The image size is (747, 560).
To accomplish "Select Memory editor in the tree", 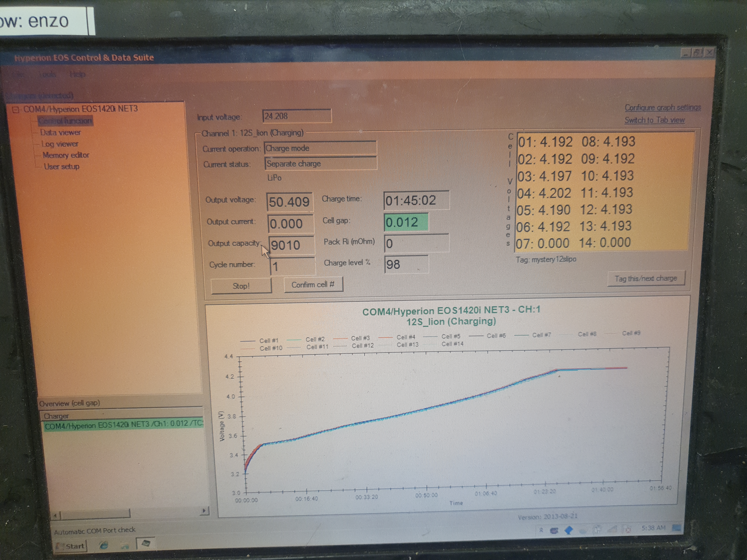I will pos(66,155).
